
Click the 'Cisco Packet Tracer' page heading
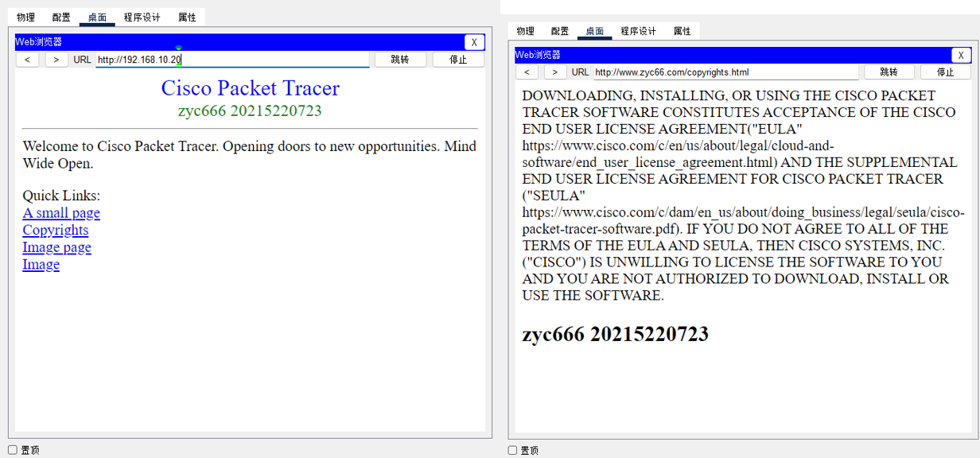(251, 88)
